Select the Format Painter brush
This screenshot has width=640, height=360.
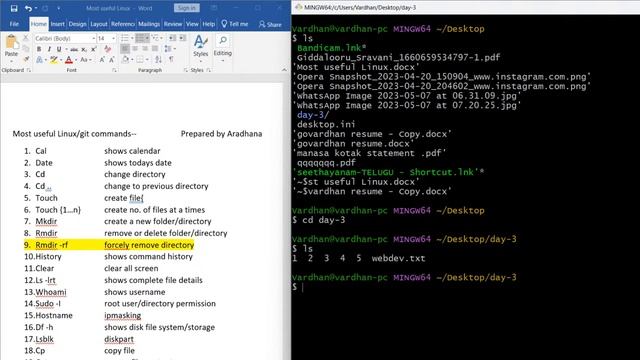pyautogui.click(x=26, y=60)
